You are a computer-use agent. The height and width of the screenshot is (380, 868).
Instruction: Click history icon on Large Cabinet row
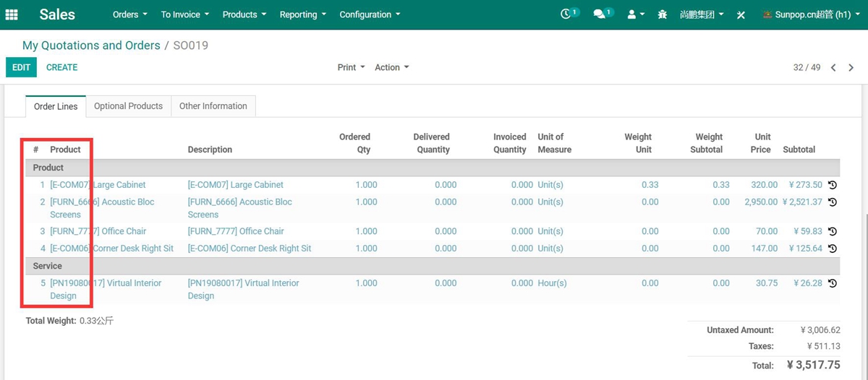pos(833,185)
